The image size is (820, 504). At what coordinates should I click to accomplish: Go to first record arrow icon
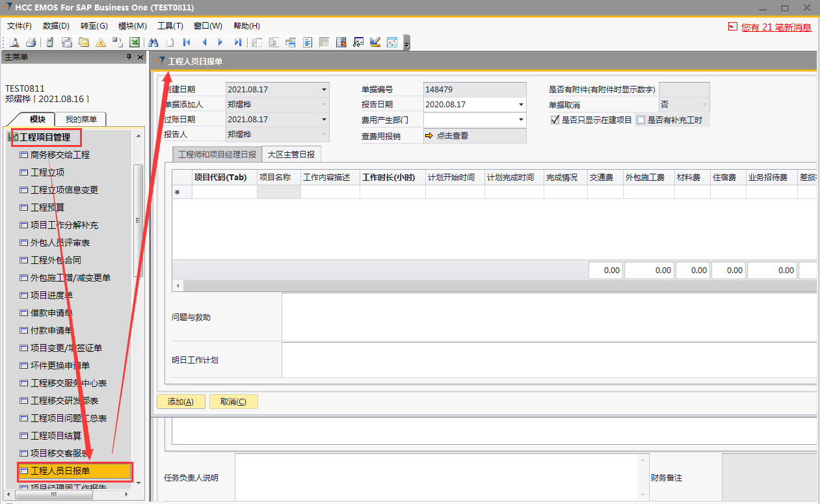187,42
